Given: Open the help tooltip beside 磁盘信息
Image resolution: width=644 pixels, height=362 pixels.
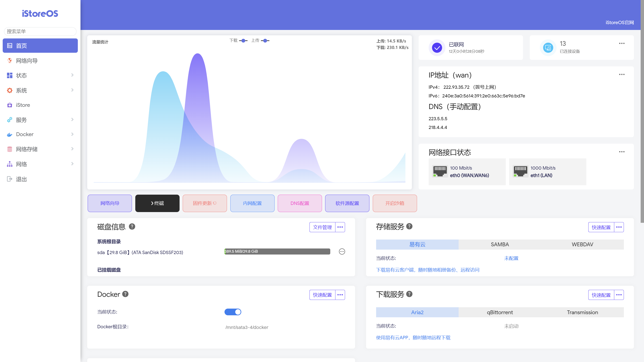Looking at the screenshot, I should coord(132,227).
